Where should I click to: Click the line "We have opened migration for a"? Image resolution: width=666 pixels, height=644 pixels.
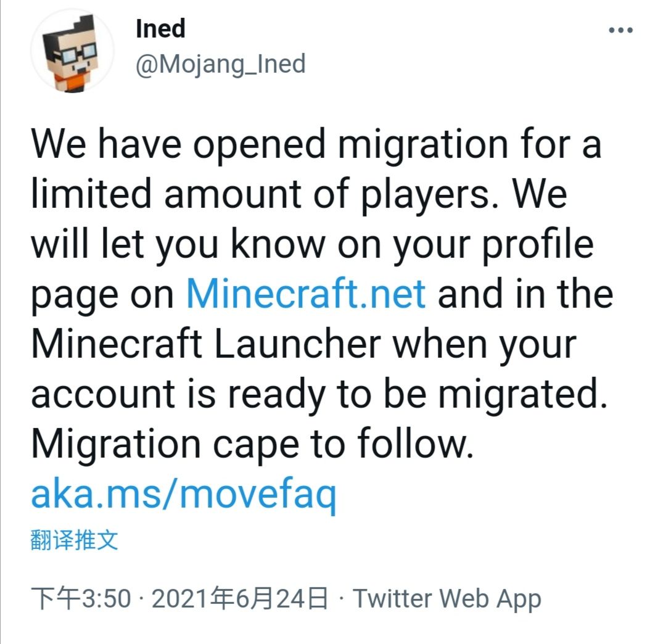(315, 144)
